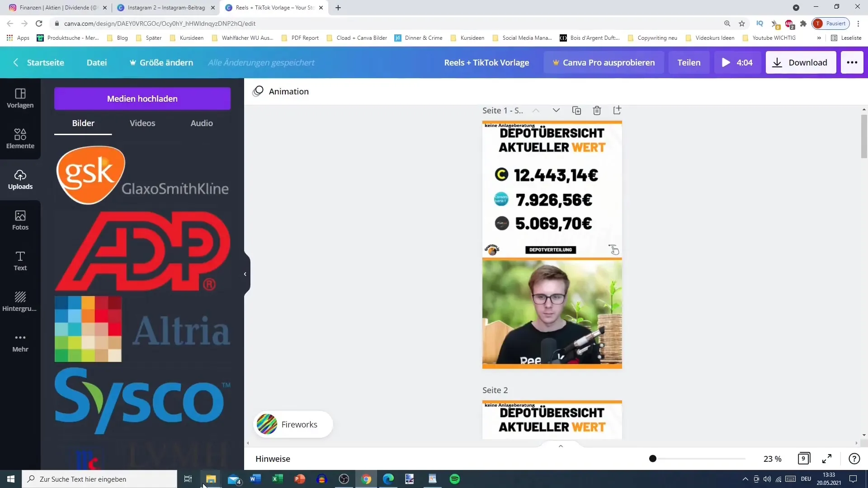
Task: Collapse the side panel with the arrow handle
Action: tap(245, 274)
